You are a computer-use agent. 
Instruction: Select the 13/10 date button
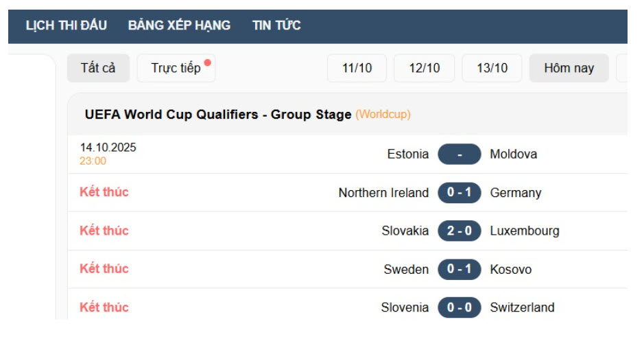click(492, 68)
